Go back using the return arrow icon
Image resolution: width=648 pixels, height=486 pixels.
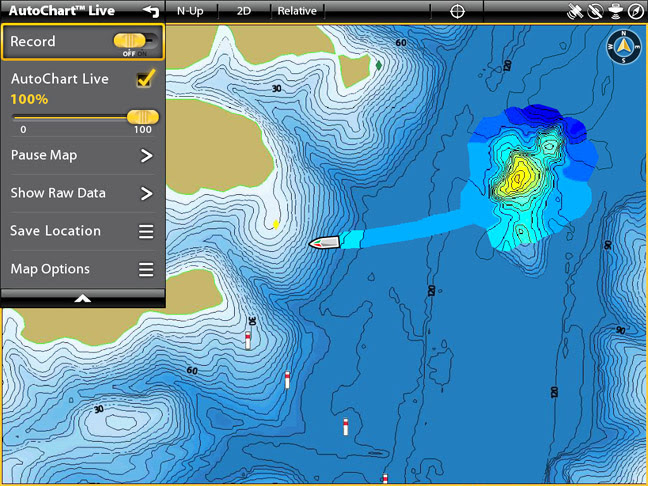click(151, 12)
